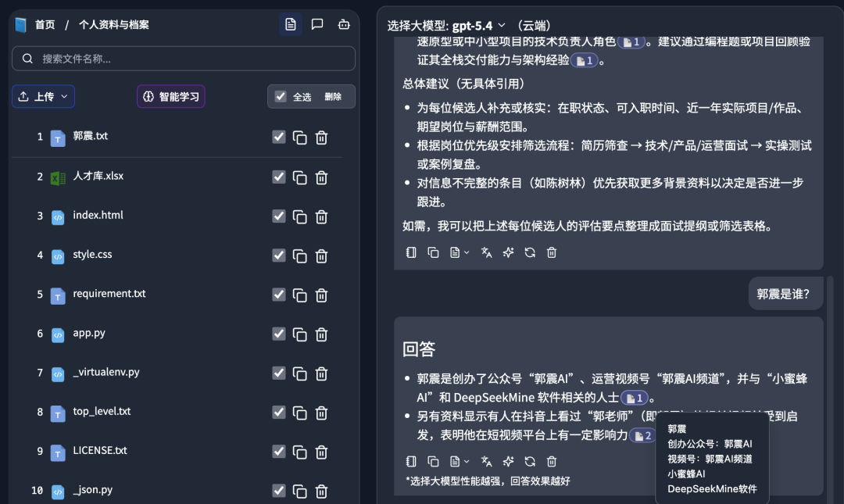Image resolution: width=844 pixels, height=504 pixels.
Task: Open the chat bubble conversation view
Action: pyautogui.click(x=317, y=24)
